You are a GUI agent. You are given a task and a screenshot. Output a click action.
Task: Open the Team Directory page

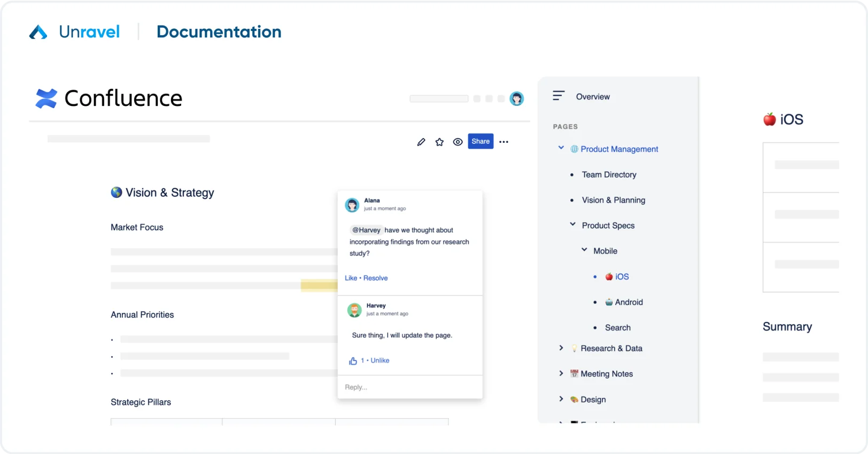pyautogui.click(x=609, y=174)
